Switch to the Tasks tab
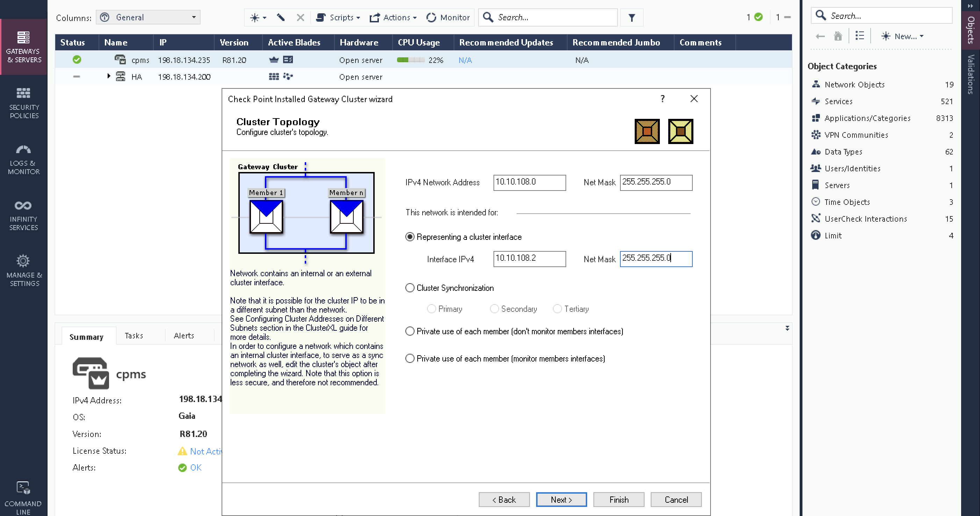This screenshot has height=516, width=980. pos(134,336)
